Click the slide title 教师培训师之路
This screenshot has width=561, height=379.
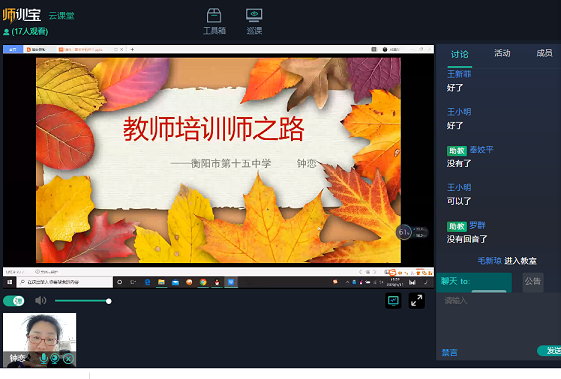tap(214, 129)
